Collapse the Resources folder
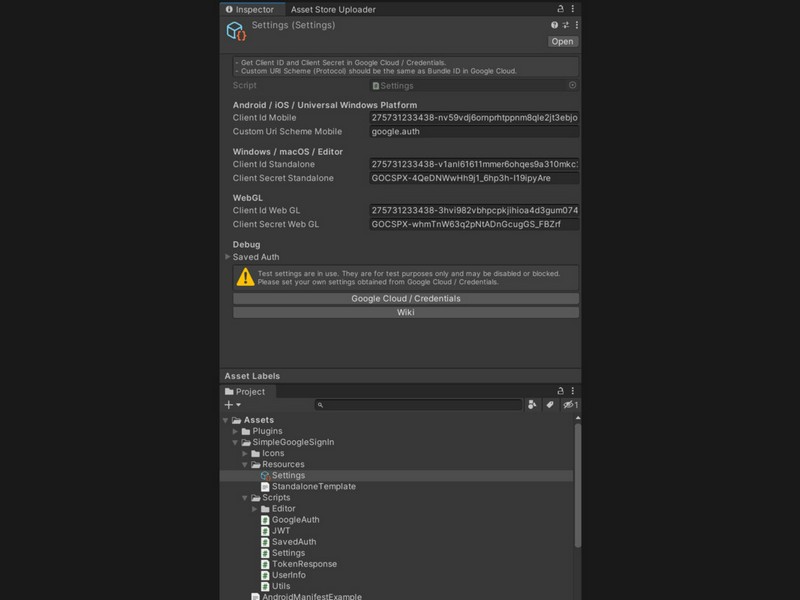Screen dimensions: 800x600 click(245, 465)
